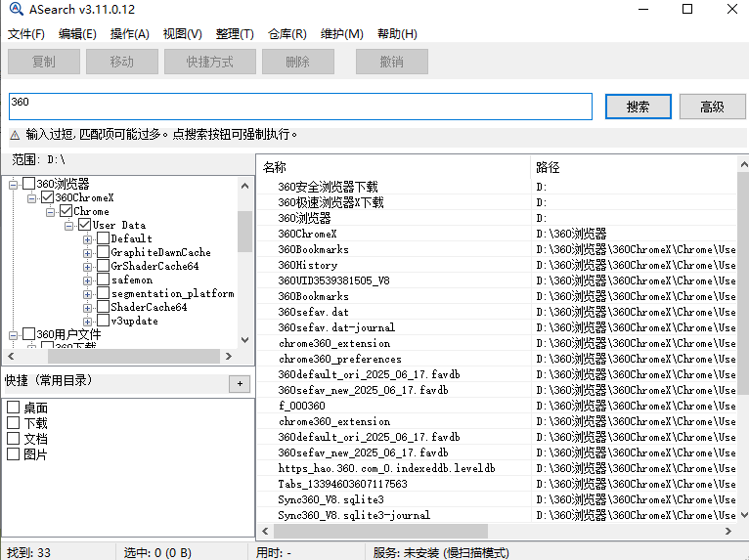This screenshot has height=560, width=749.
Task: Click the 撤销 toolbar button
Action: 392,62
